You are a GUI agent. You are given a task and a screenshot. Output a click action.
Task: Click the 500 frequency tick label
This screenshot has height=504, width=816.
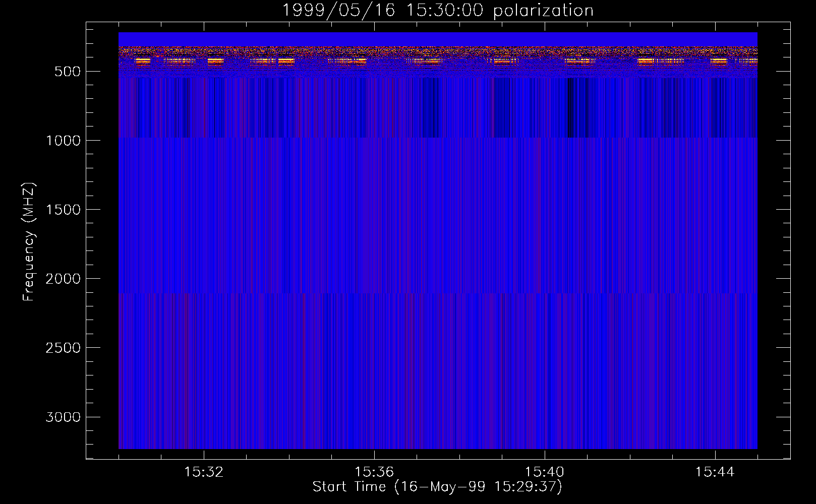(x=68, y=72)
